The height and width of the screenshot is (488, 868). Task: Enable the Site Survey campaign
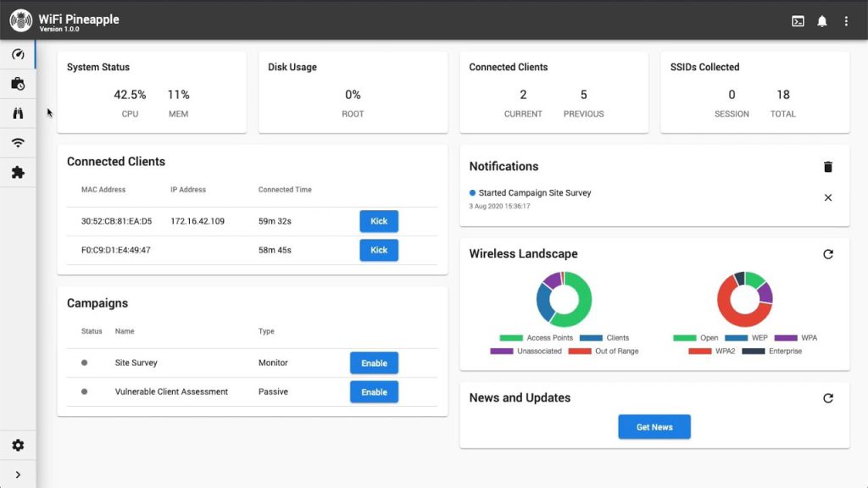coord(374,363)
